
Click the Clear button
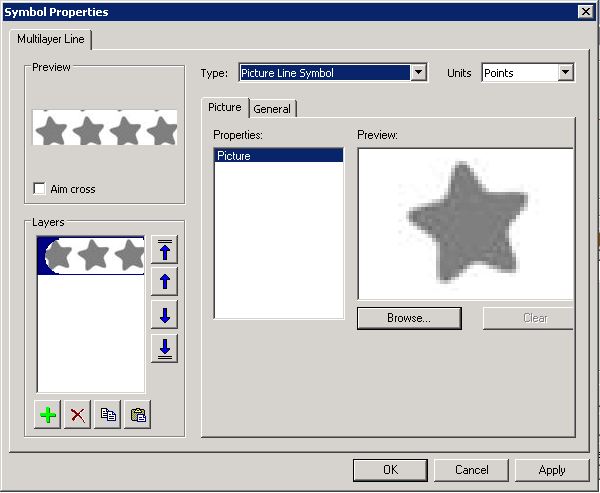click(528, 318)
